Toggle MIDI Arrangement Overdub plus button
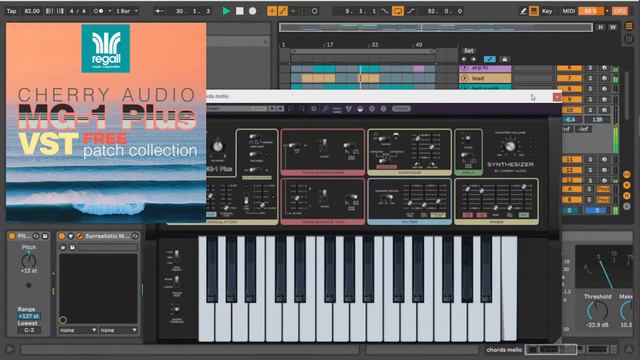The height and width of the screenshot is (360, 640). click(x=272, y=11)
